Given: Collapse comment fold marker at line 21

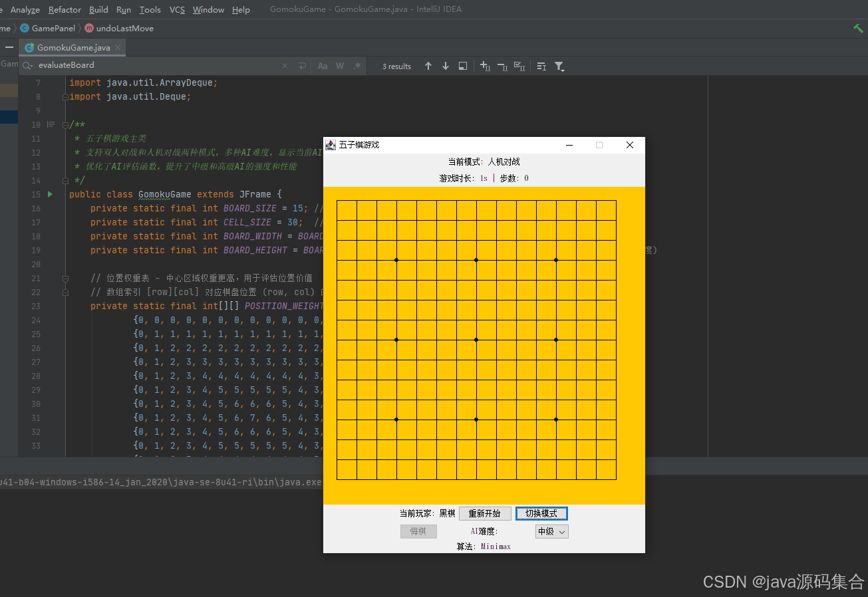Looking at the screenshot, I should (65, 279).
